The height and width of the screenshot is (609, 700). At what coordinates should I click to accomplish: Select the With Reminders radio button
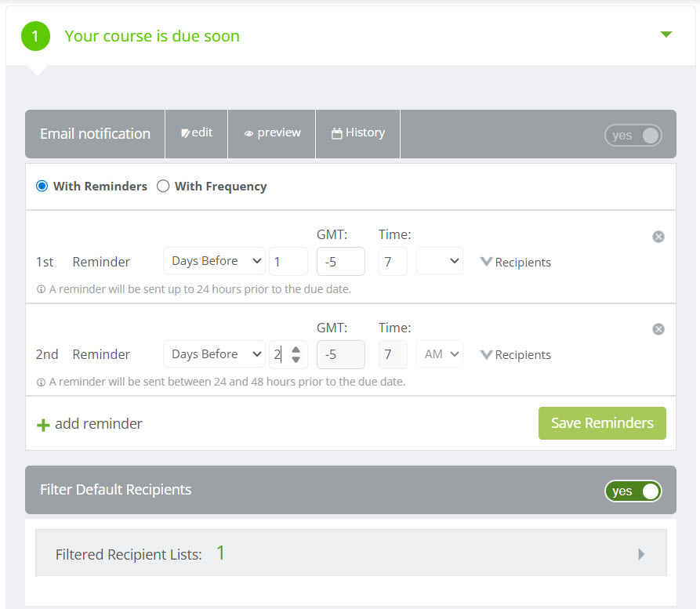pos(42,186)
